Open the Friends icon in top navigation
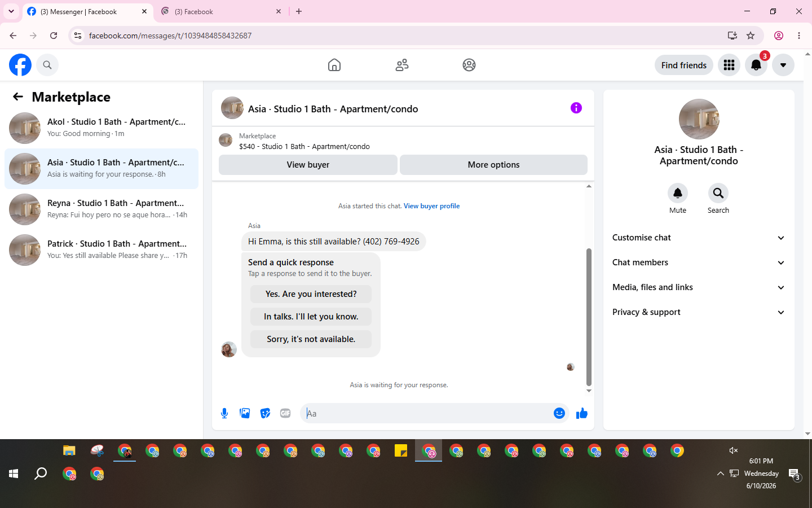 402,65
